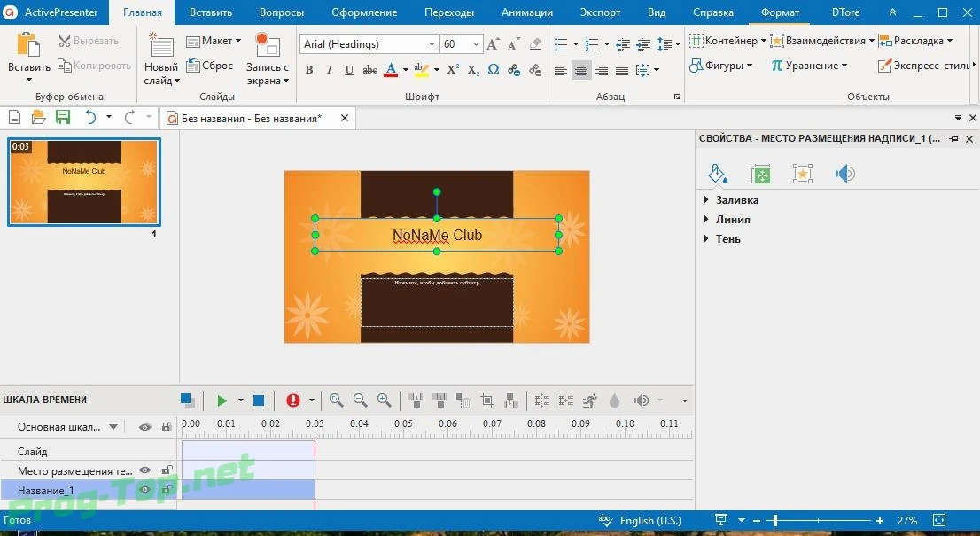Switch to the Анимации ribbon tab
The image size is (980, 536).
tap(527, 12)
